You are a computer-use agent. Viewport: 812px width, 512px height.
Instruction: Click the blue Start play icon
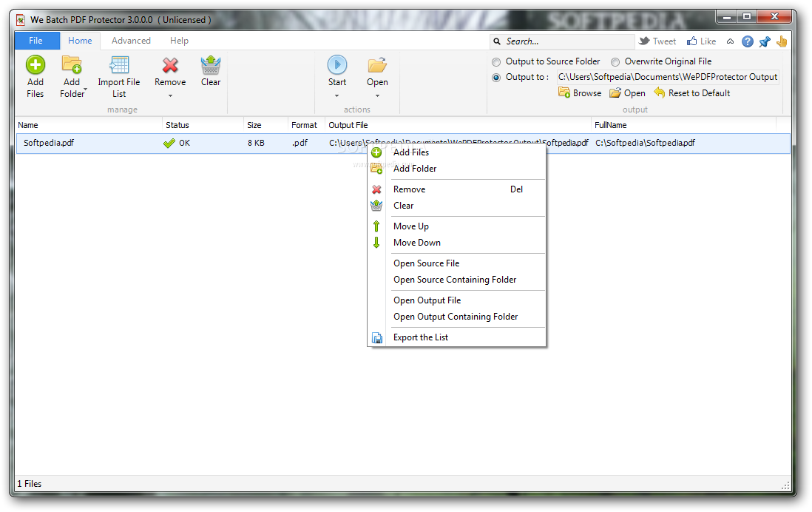pos(337,65)
